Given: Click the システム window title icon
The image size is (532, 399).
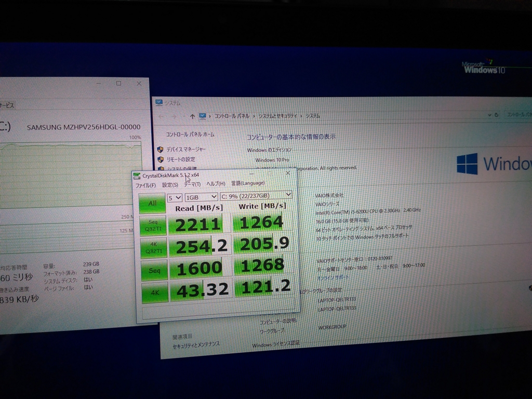Looking at the screenshot, I should [159, 103].
